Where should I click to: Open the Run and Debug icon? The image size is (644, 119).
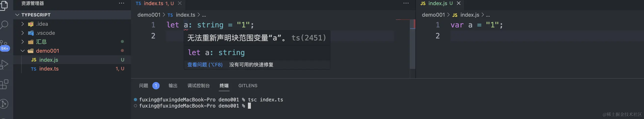point(4,64)
